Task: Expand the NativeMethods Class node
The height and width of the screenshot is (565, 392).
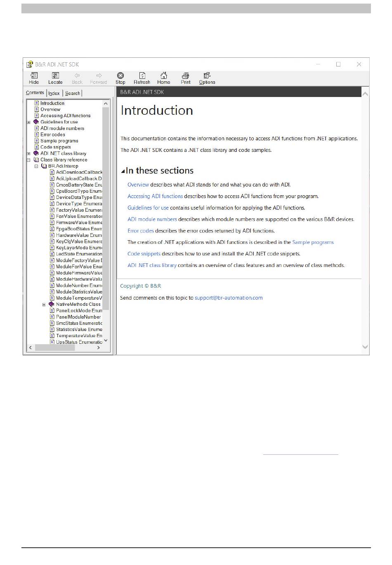Action: coord(44,305)
